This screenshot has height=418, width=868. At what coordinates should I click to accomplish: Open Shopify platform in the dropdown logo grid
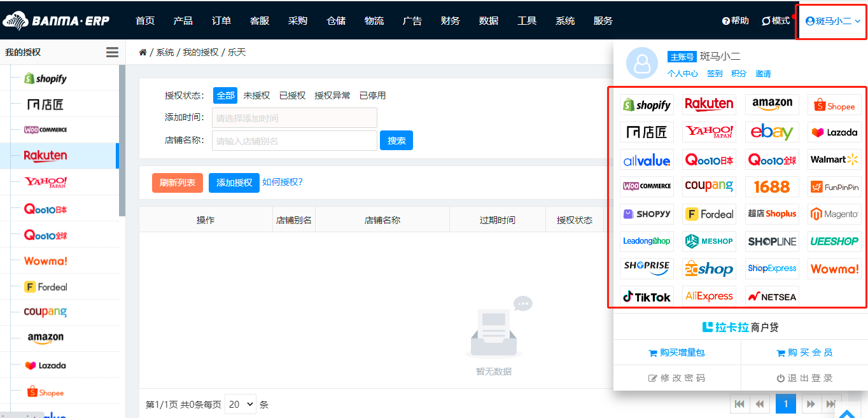click(x=647, y=105)
